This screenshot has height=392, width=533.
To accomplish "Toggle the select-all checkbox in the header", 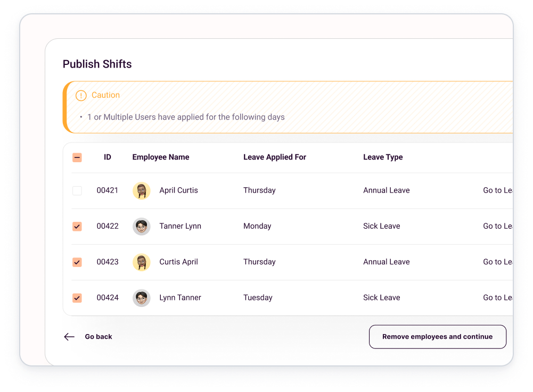I will 77,157.
